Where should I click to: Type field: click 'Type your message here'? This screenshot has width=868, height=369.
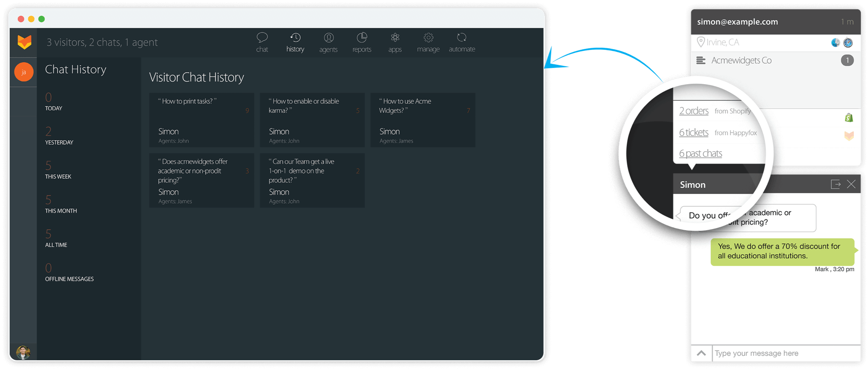click(786, 353)
